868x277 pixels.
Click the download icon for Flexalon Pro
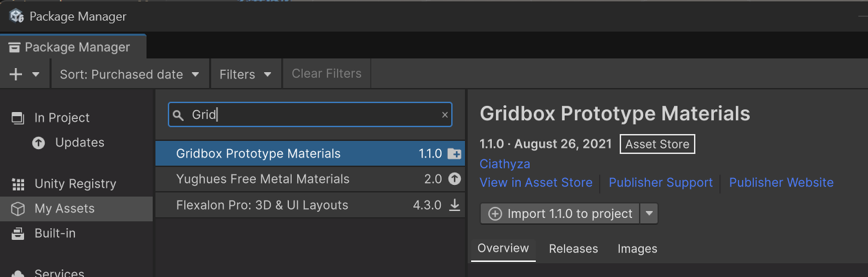(x=454, y=205)
